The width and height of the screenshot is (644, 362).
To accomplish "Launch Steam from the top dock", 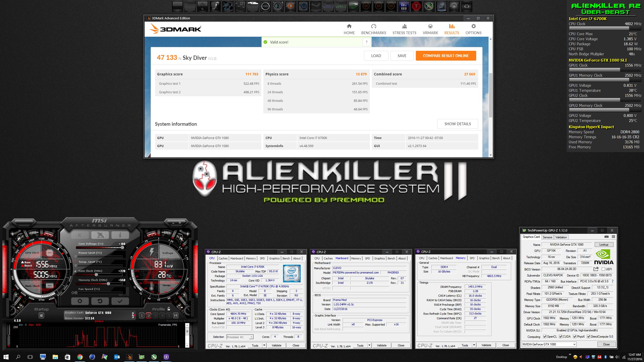I will 316,6.
